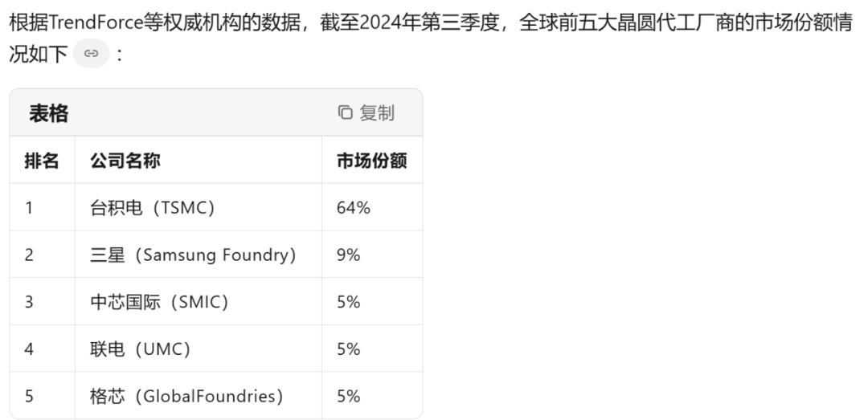The width and height of the screenshot is (868, 420).
Task: Select the 台积电 (TSMC) cell
Action: [152, 208]
